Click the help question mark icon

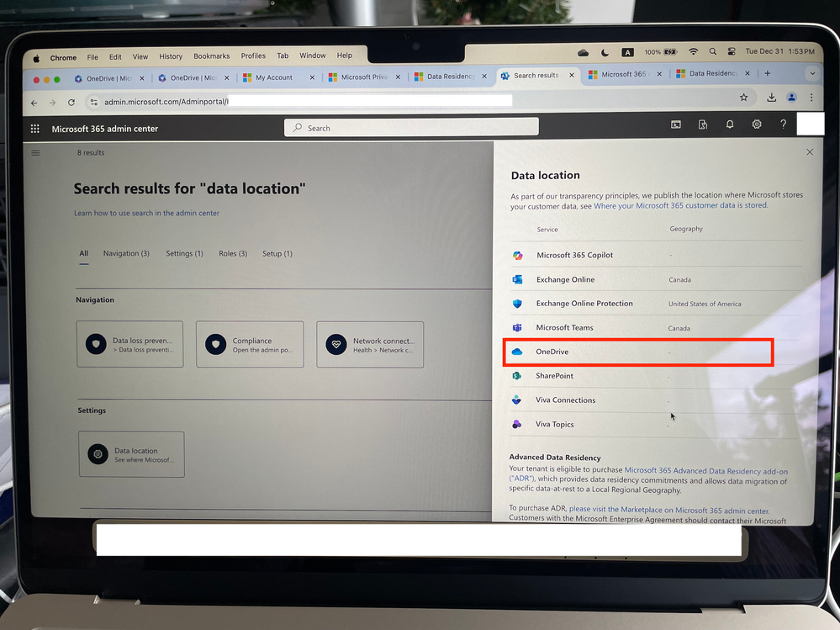[783, 124]
